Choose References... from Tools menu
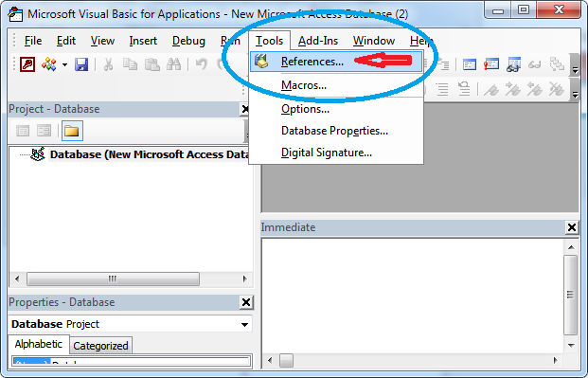588x378 pixels. pyautogui.click(x=336, y=62)
